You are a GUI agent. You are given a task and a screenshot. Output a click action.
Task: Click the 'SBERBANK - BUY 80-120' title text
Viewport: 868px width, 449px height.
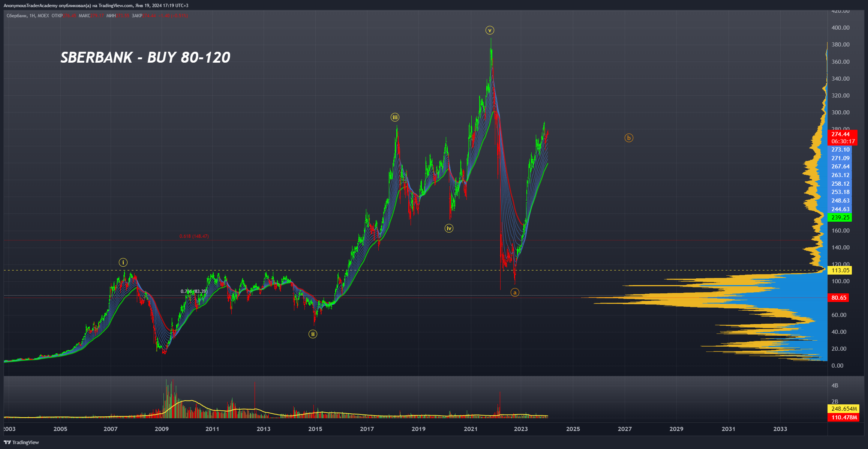(145, 57)
